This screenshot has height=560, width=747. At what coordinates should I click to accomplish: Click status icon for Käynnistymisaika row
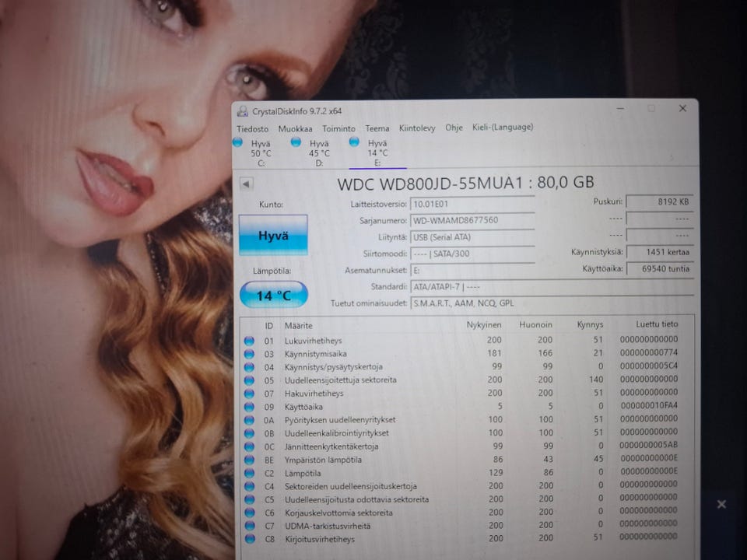click(249, 355)
